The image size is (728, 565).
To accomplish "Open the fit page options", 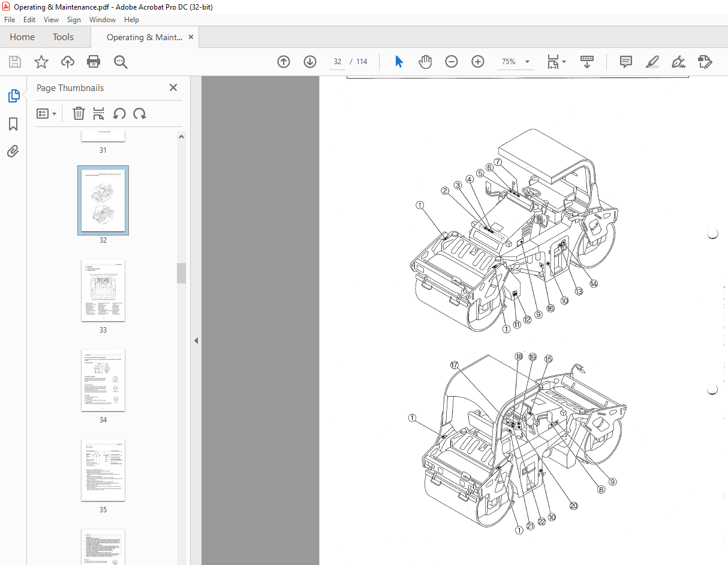I will point(556,62).
